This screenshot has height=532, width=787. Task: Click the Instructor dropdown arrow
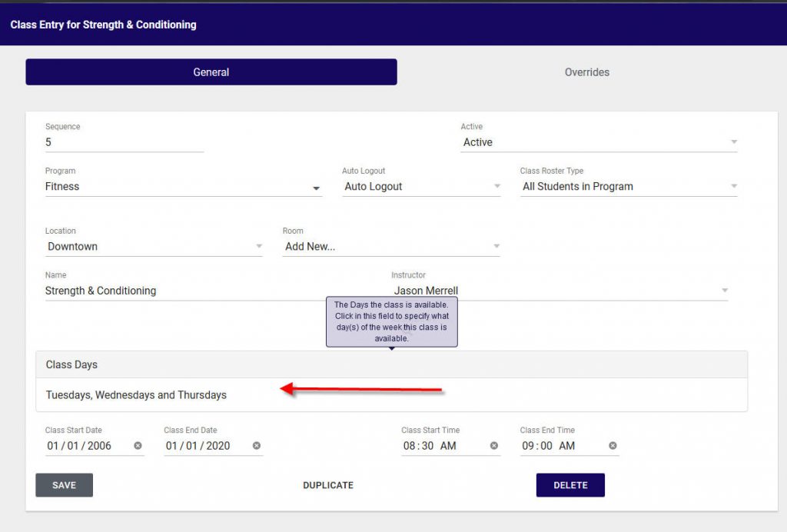pos(725,291)
